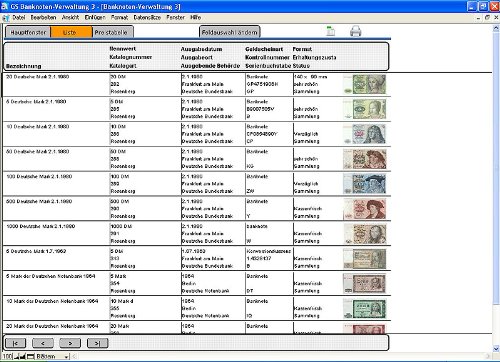
Task: Select the '1000 Deutsche Mark 2.1.1980' row name
Action: [40, 226]
